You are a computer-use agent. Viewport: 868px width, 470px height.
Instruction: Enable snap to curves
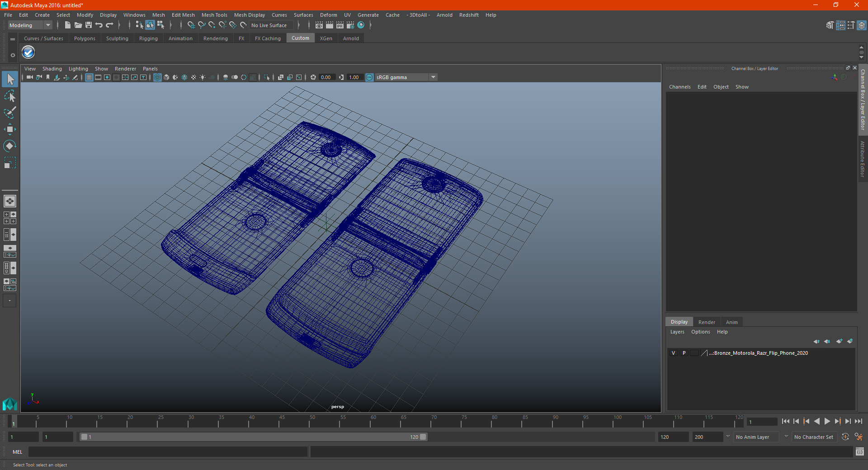[x=202, y=25]
